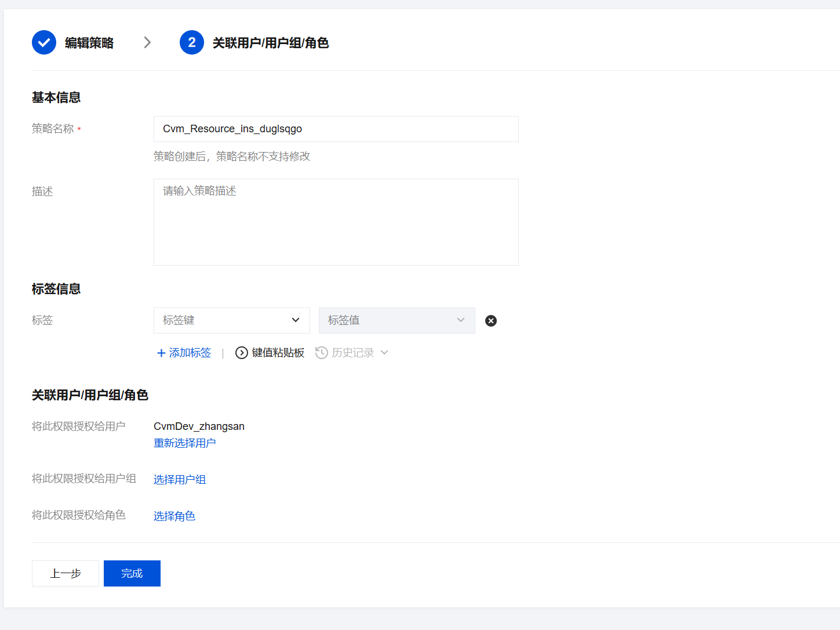Expand the 历史记录 dropdown chevron
This screenshot has height=630, width=840.
(x=384, y=353)
